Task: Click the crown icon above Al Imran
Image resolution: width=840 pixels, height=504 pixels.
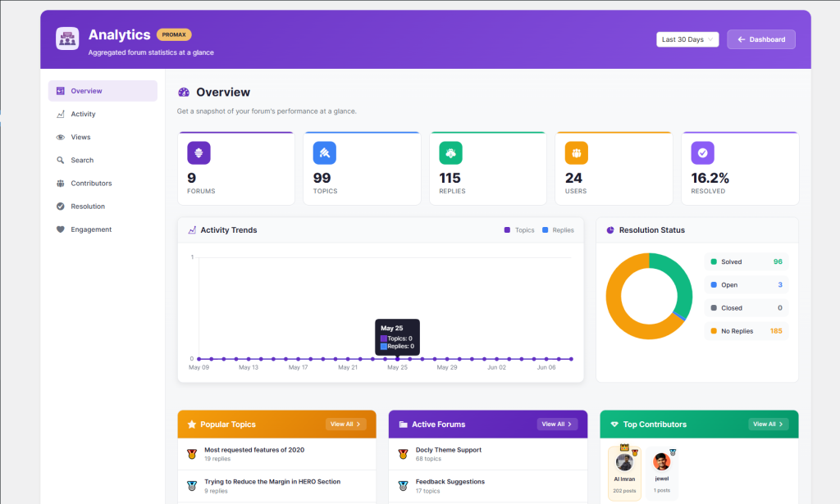Action: click(624, 447)
